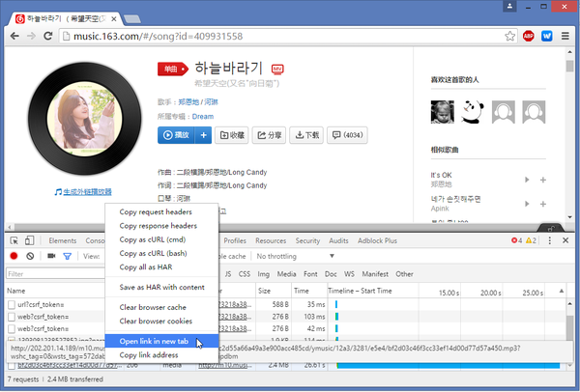Filter network requests by Manifest
Screen dimensions: 580x392
[375, 274]
